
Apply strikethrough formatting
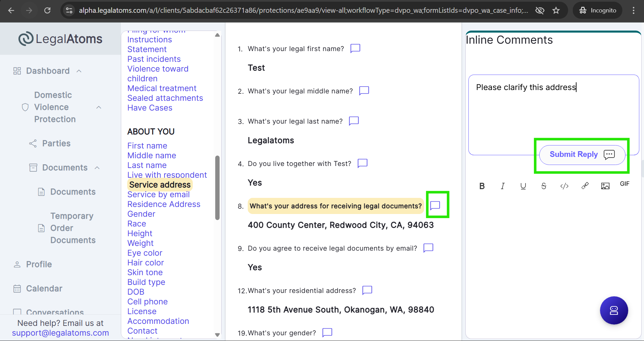[x=544, y=186]
